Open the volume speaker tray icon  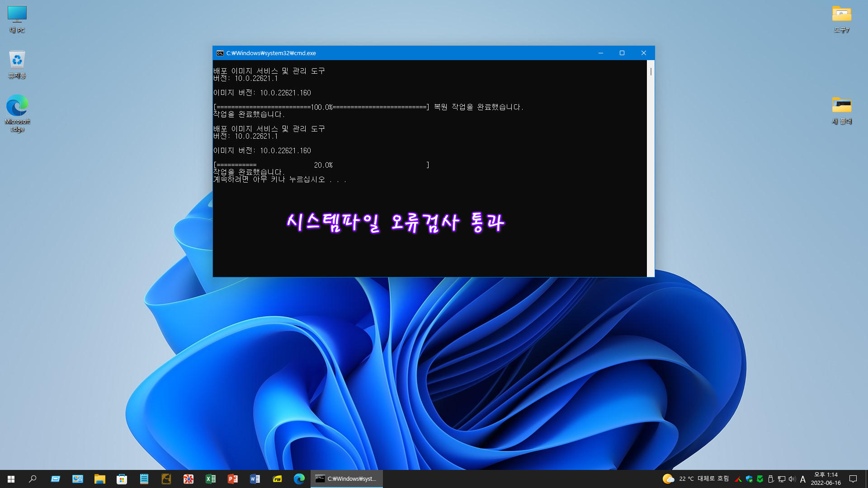point(792,479)
